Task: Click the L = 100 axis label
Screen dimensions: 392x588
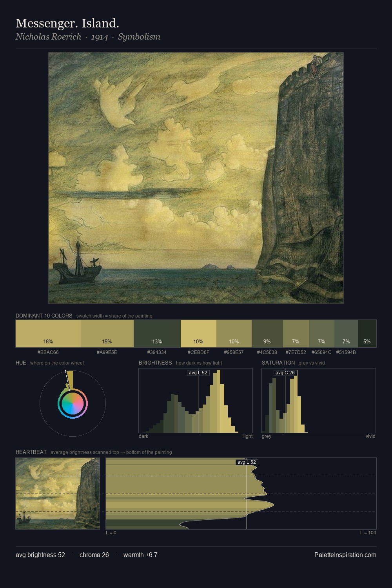Action: coord(368,533)
